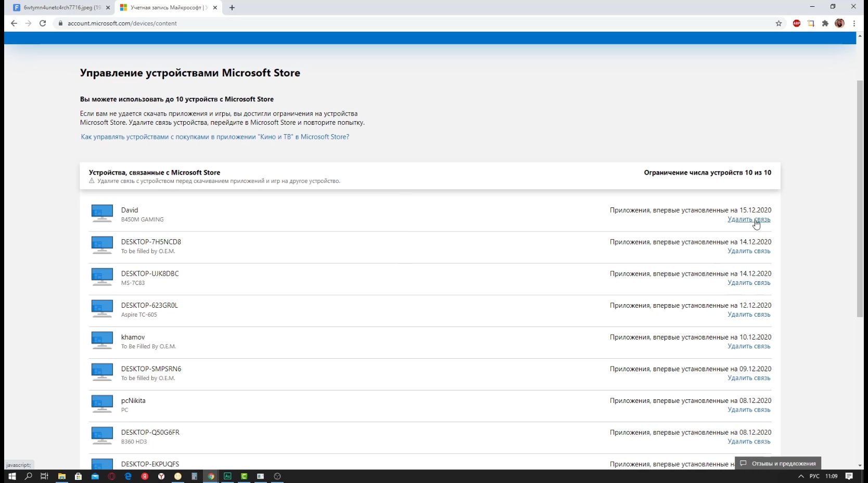Open the Chrome profile avatar
Image resolution: width=868 pixels, height=483 pixels.
click(839, 23)
